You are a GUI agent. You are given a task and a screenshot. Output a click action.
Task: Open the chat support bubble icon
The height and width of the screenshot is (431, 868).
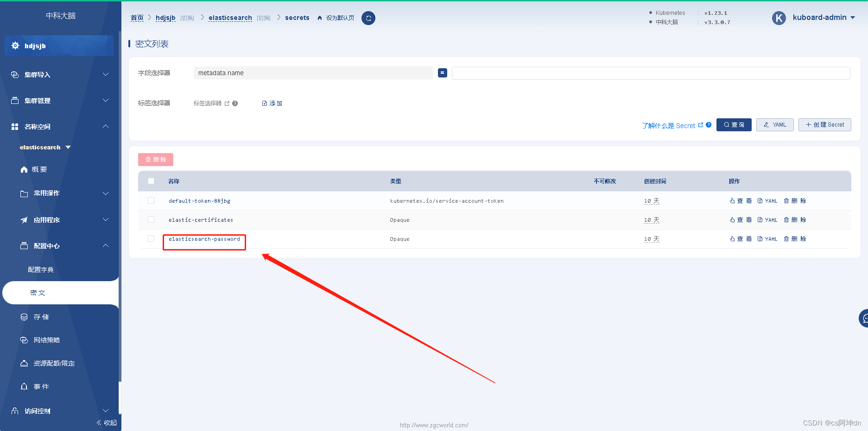pos(864,318)
